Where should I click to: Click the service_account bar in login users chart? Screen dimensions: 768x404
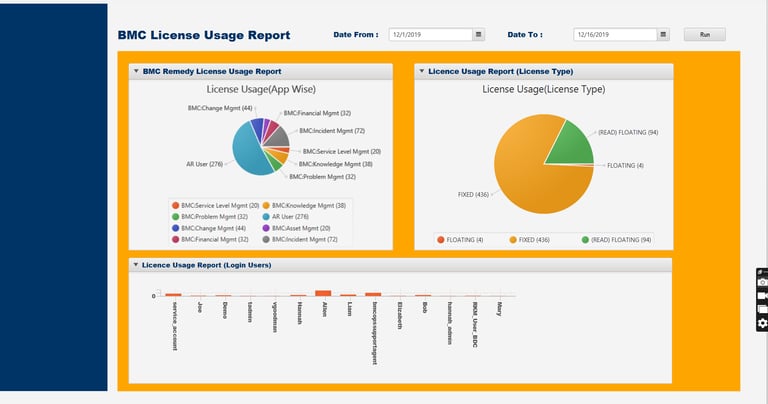pos(173,295)
